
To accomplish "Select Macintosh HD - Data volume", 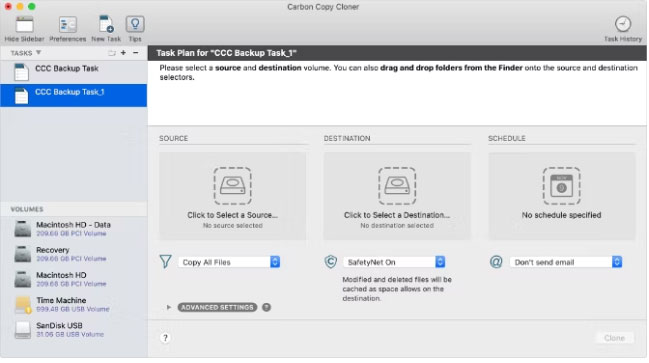I will pos(74,228).
